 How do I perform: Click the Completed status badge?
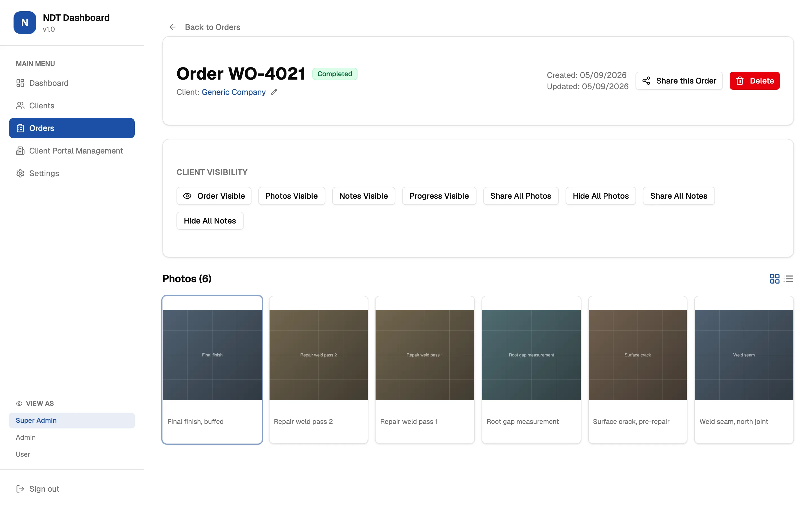[335, 74]
